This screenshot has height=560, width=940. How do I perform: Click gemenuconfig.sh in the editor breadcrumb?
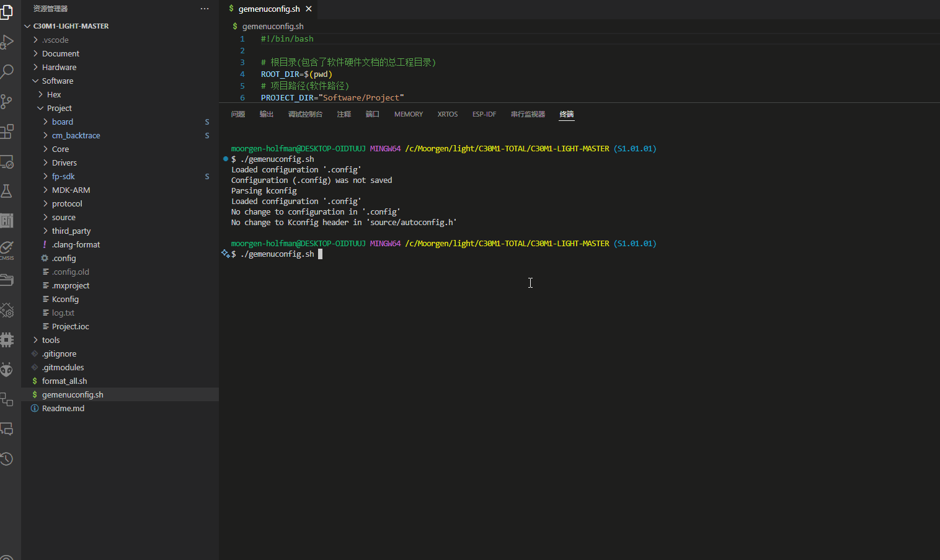tap(273, 26)
